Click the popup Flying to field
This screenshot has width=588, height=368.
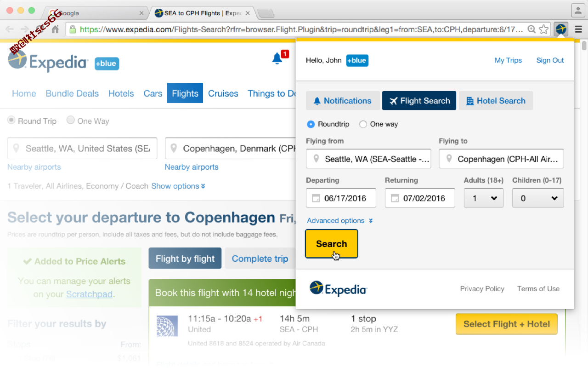pyautogui.click(x=501, y=159)
